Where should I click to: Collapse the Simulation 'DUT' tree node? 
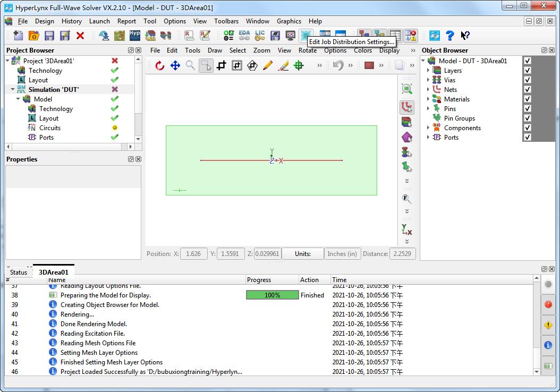13,90
